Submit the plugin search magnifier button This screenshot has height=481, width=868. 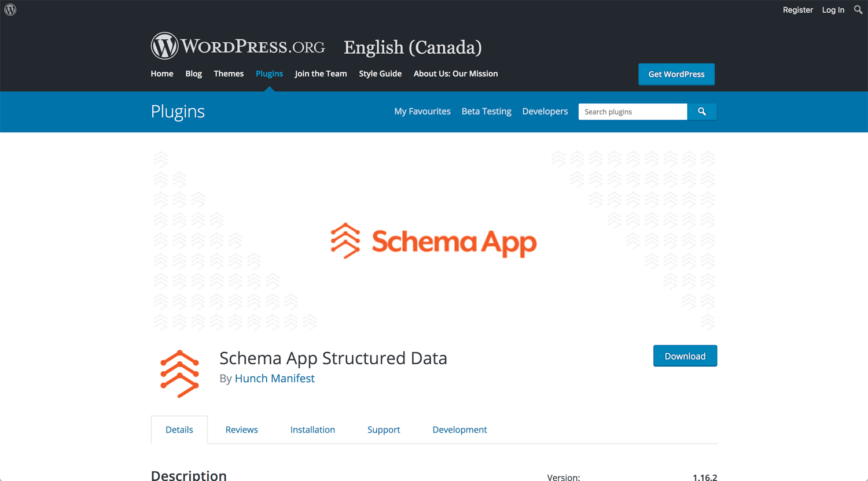click(x=702, y=112)
